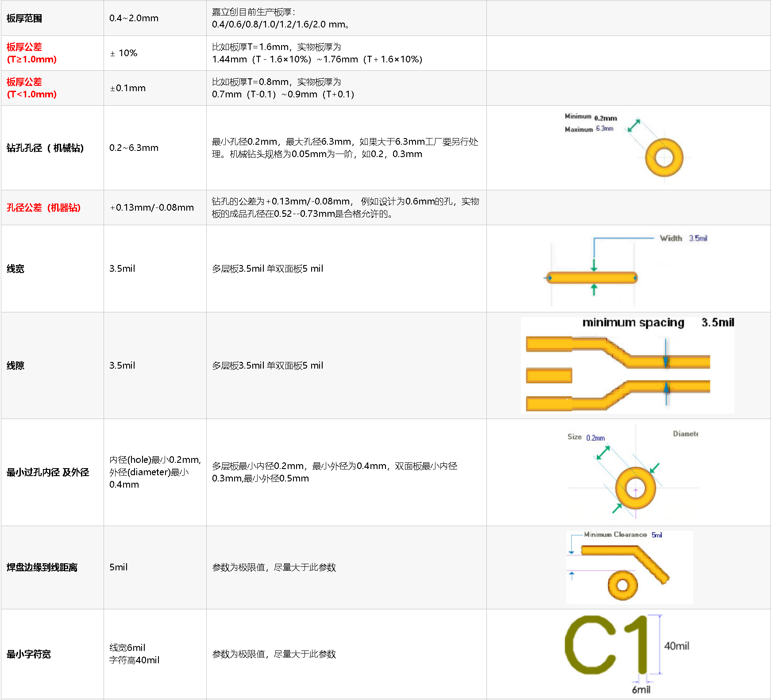This screenshot has width=771, height=700.
Task: Click the red '板厚公差 (T≥1.0mm)' label
Action: (31, 53)
